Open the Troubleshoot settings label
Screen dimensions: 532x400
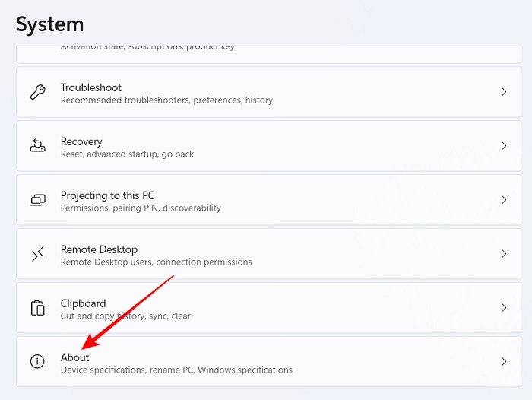(91, 87)
